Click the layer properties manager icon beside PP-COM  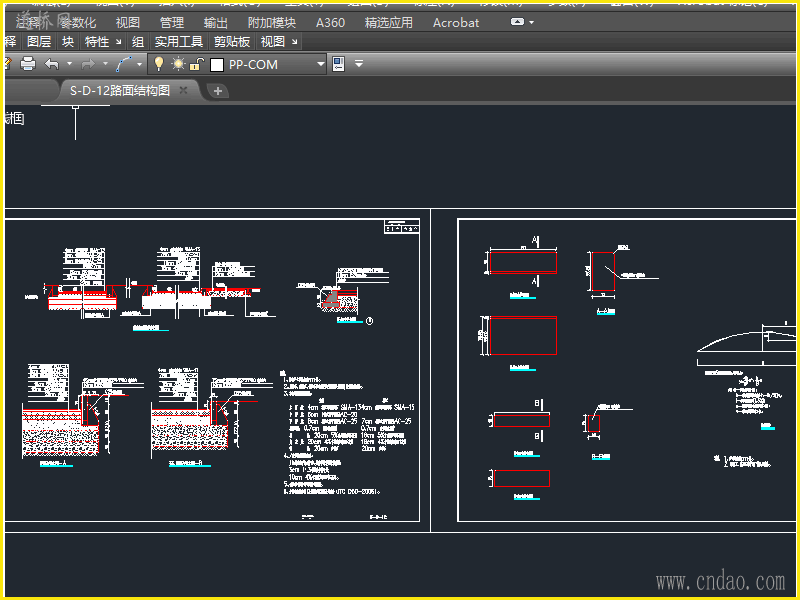tap(338, 64)
